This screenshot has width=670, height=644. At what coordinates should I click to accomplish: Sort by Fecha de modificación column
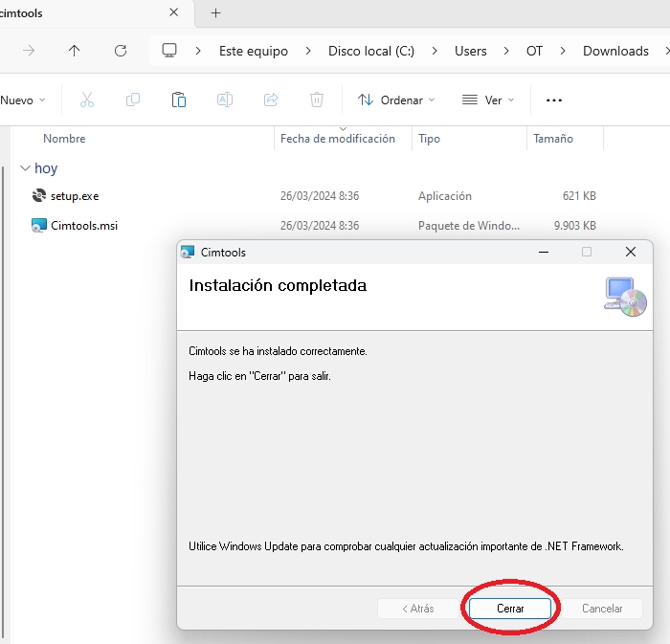pyautogui.click(x=338, y=139)
